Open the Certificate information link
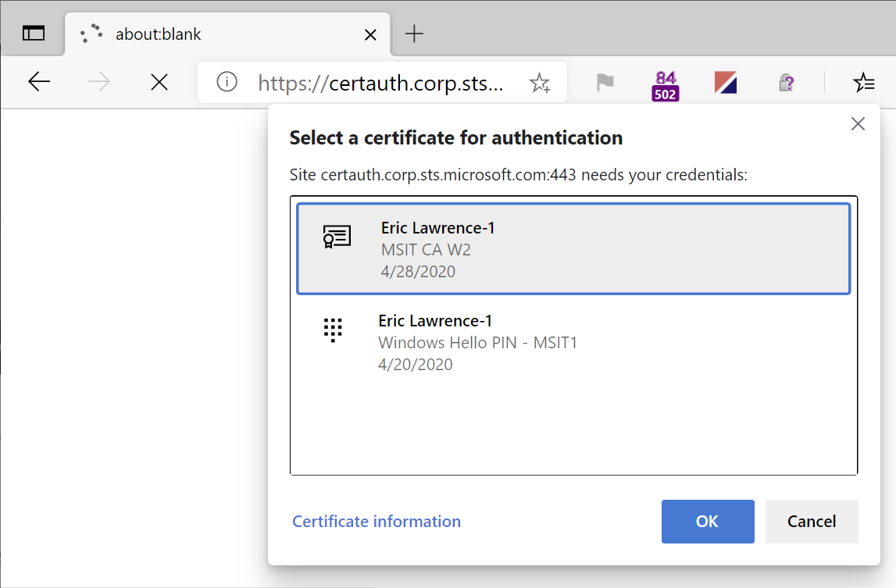Image resolution: width=896 pixels, height=588 pixels. pos(376,522)
